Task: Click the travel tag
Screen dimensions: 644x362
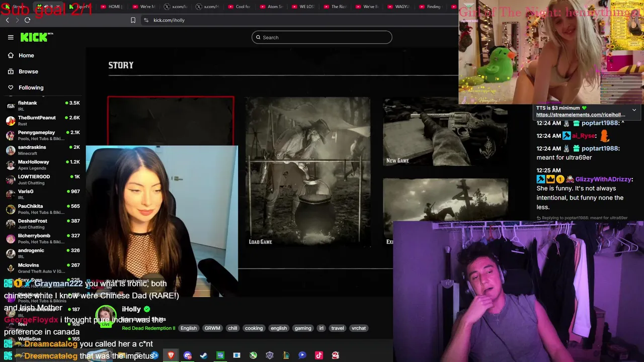Action: (338, 328)
